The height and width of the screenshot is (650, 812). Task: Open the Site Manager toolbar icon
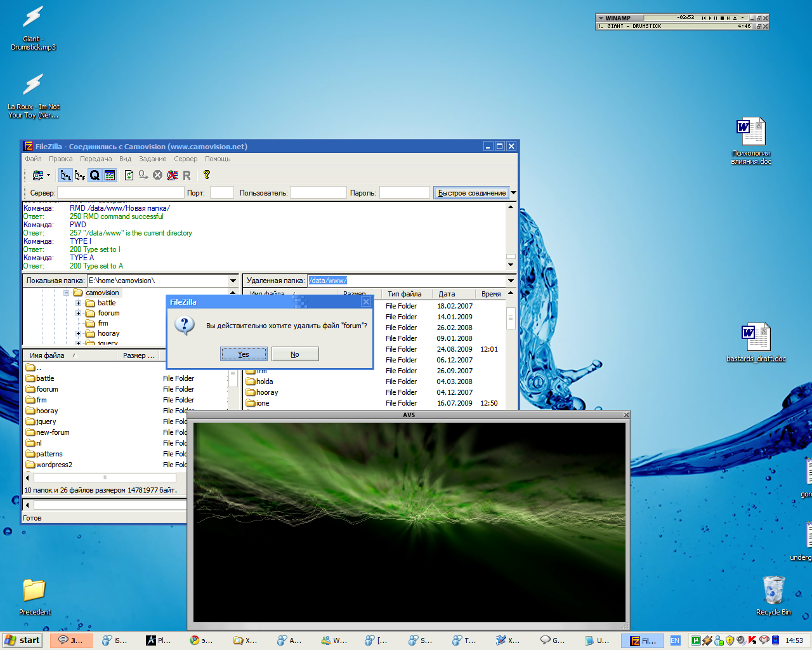point(37,175)
